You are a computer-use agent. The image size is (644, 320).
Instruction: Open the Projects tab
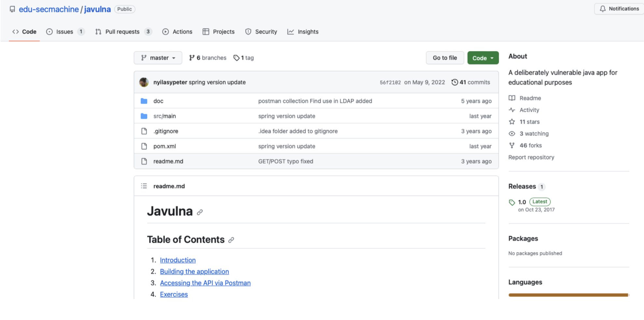(218, 32)
